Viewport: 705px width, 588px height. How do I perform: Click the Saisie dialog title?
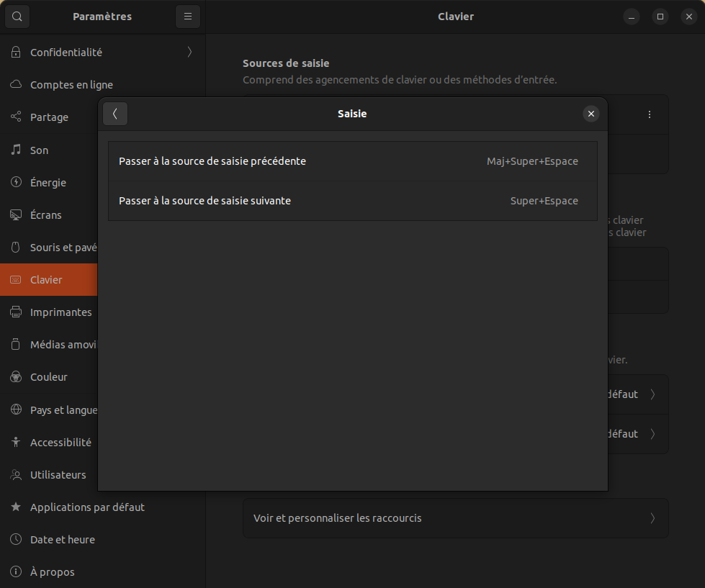352,114
